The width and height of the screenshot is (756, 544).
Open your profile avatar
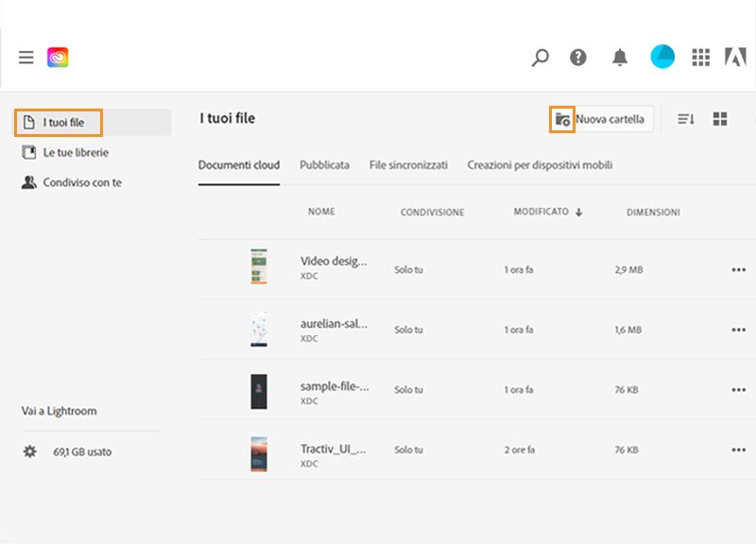(661, 57)
